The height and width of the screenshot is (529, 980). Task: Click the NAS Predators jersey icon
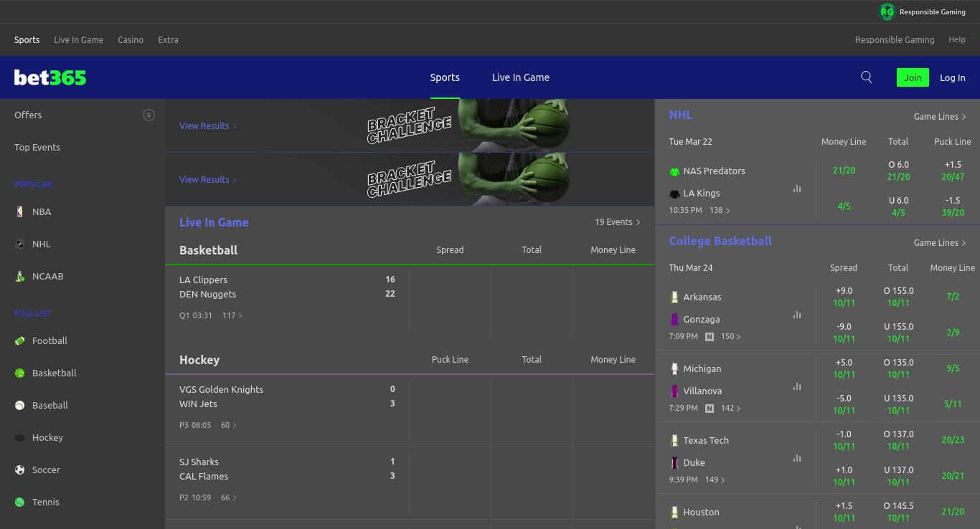coord(674,171)
